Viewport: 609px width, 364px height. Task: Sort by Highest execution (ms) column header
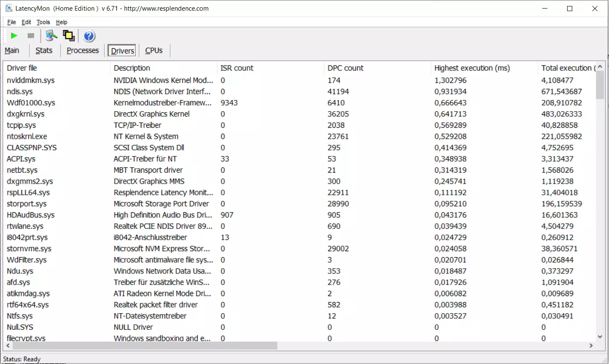(484, 68)
